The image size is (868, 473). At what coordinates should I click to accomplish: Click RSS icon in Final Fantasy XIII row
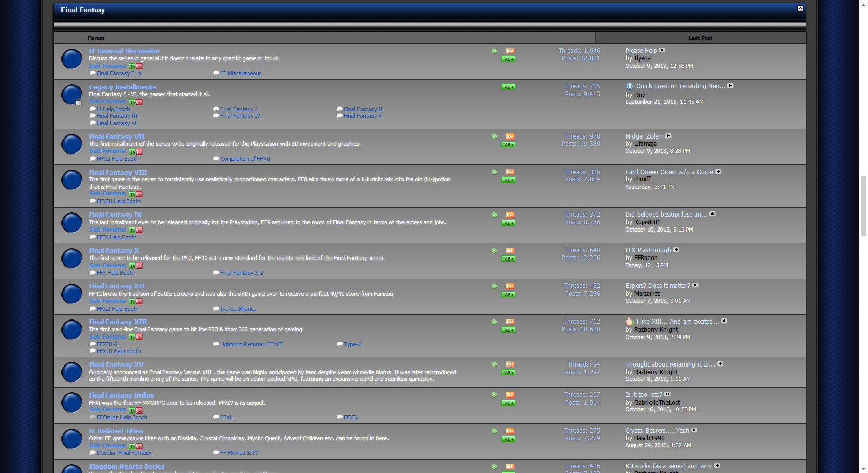(x=509, y=322)
